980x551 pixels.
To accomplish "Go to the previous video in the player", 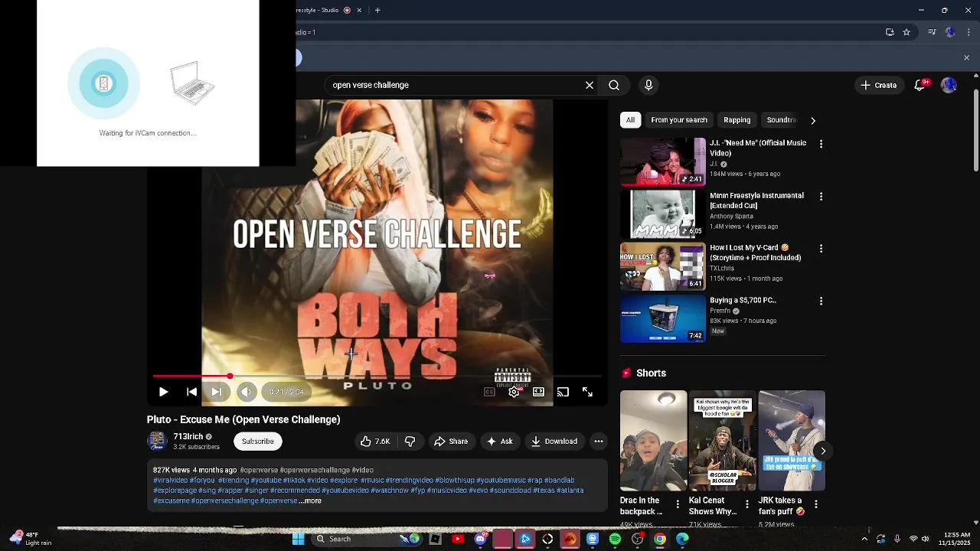I will [x=191, y=392].
